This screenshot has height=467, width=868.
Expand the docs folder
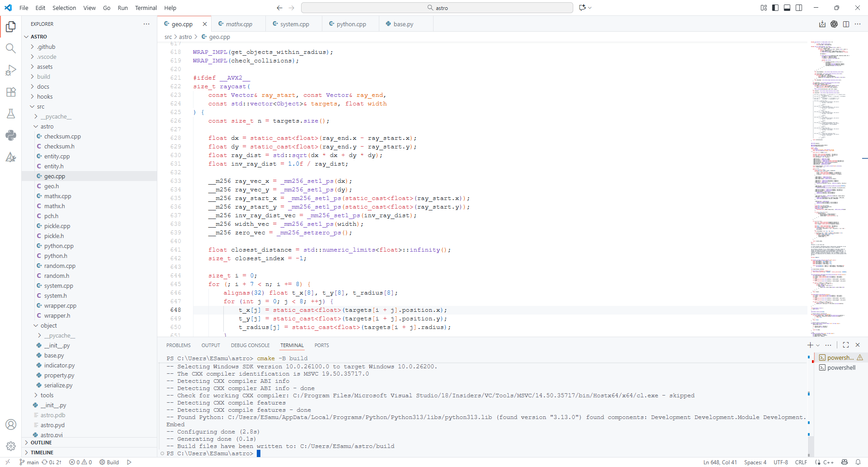tap(44, 86)
